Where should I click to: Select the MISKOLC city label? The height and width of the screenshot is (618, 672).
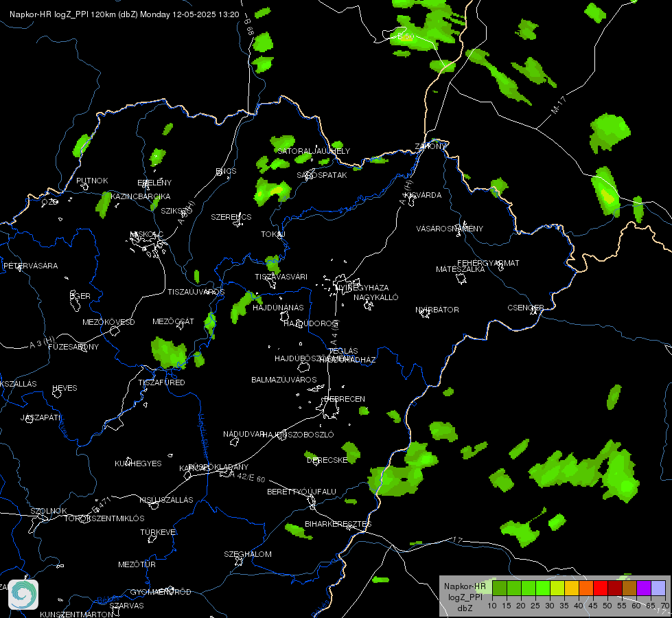click(147, 234)
